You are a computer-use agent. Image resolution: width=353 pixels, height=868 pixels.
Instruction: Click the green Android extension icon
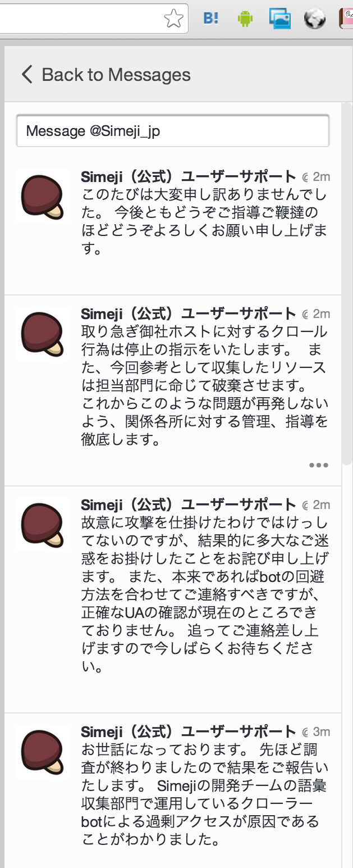tap(245, 19)
